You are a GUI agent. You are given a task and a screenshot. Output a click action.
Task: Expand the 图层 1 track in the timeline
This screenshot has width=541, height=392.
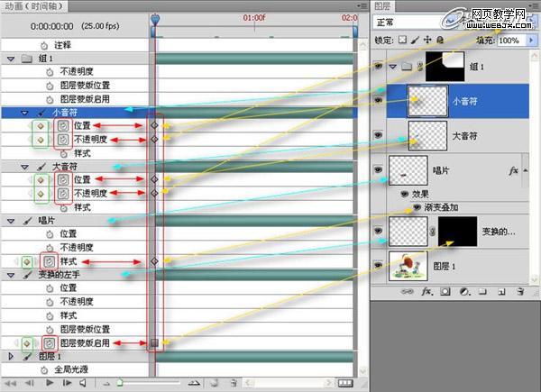coord(11,357)
